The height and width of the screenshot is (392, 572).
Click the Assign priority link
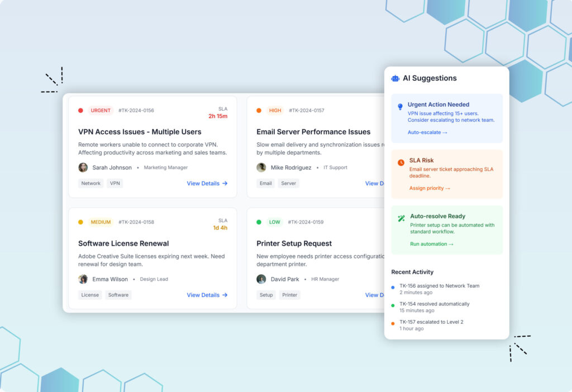(x=430, y=188)
